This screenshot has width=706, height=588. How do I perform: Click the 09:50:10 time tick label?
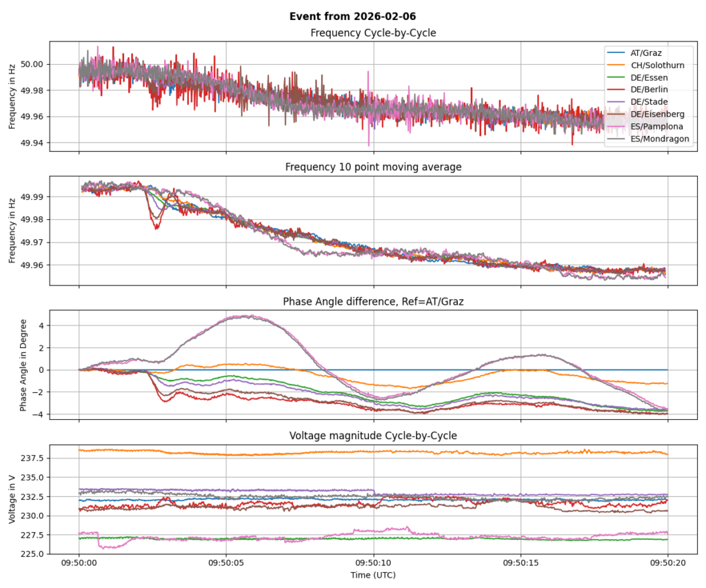pyautogui.click(x=373, y=562)
